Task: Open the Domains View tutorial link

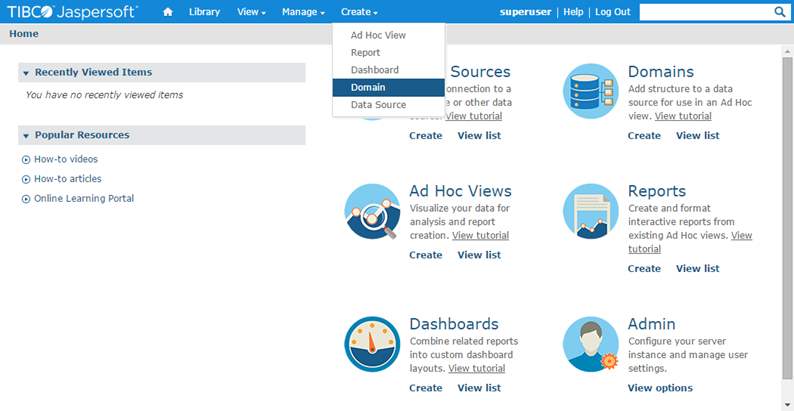Action: pos(683,116)
